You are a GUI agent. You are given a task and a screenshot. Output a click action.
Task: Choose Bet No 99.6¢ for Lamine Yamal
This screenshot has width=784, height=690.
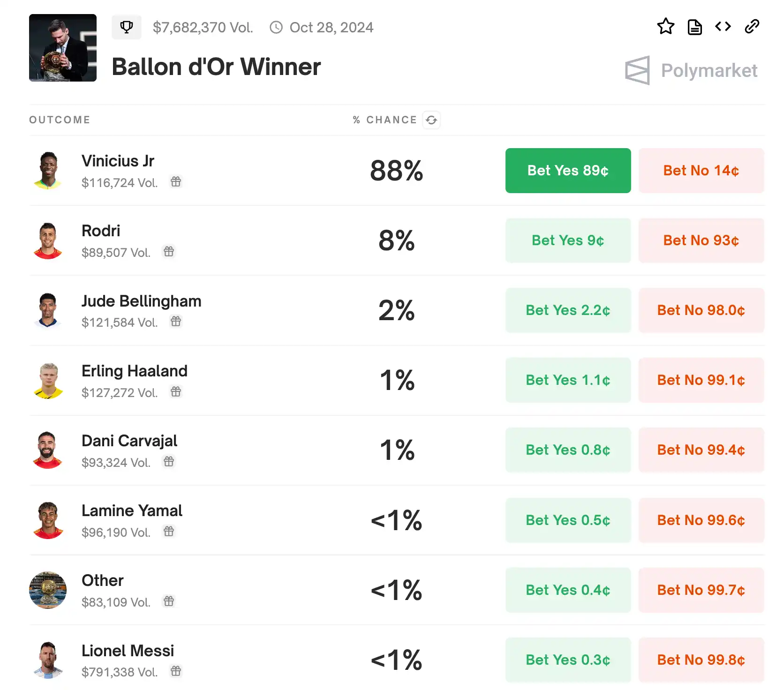tap(701, 520)
